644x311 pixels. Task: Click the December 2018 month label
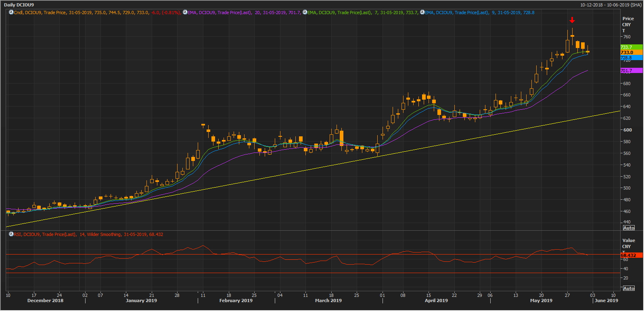tap(45, 301)
